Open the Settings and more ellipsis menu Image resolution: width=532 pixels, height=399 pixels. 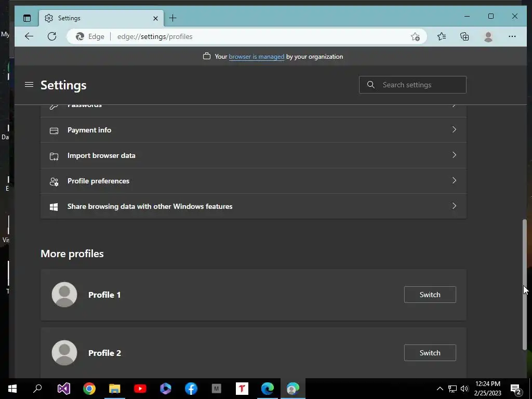(512, 36)
